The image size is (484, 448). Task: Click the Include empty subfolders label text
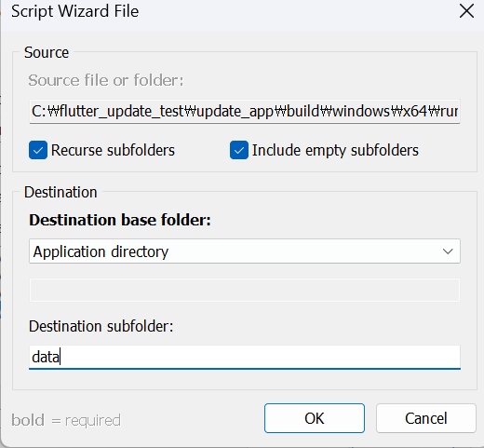click(x=335, y=150)
